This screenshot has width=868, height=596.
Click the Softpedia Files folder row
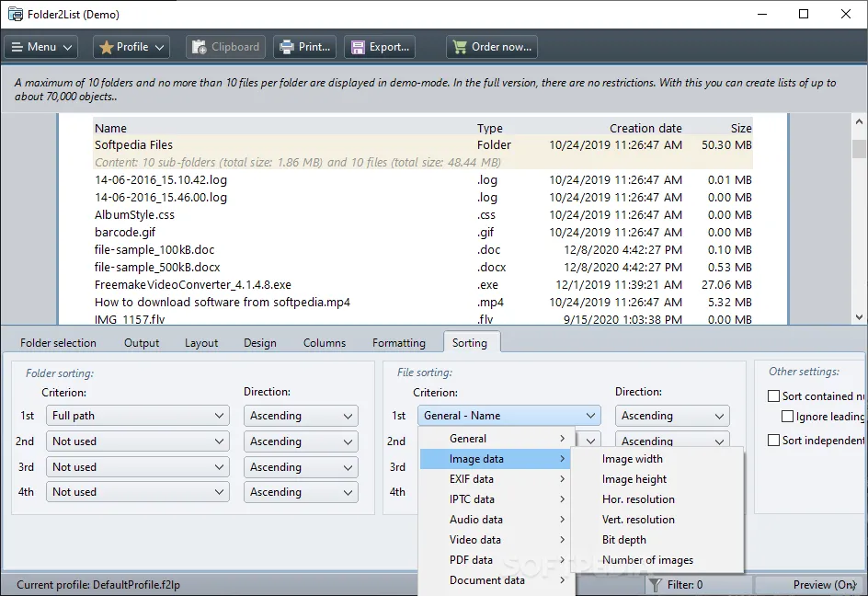click(x=423, y=145)
